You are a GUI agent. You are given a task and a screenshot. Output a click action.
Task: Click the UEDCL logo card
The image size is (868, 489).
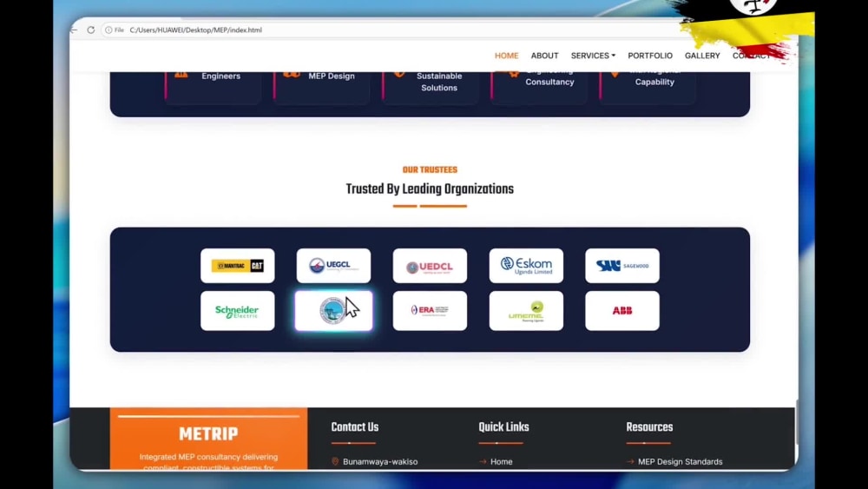[x=431, y=266]
